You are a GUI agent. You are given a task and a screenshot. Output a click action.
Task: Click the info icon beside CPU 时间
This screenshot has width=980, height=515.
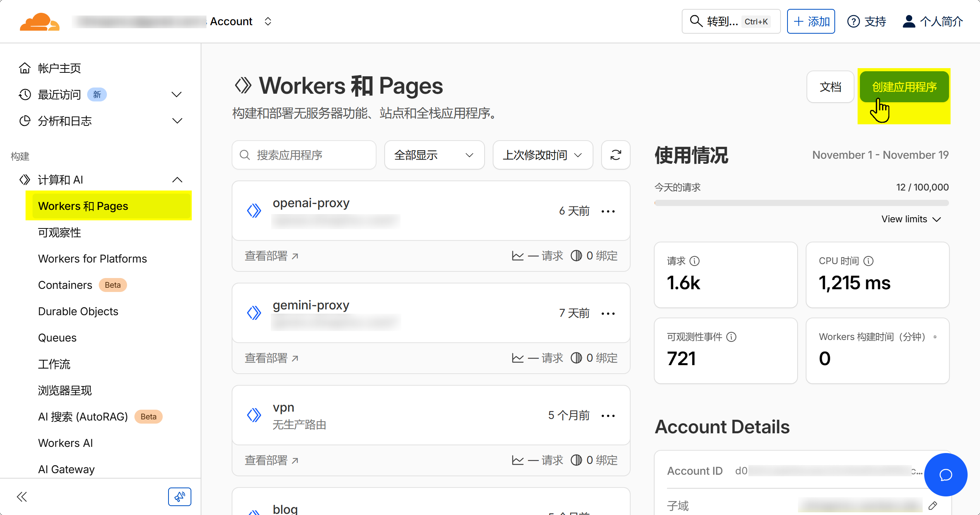click(869, 261)
